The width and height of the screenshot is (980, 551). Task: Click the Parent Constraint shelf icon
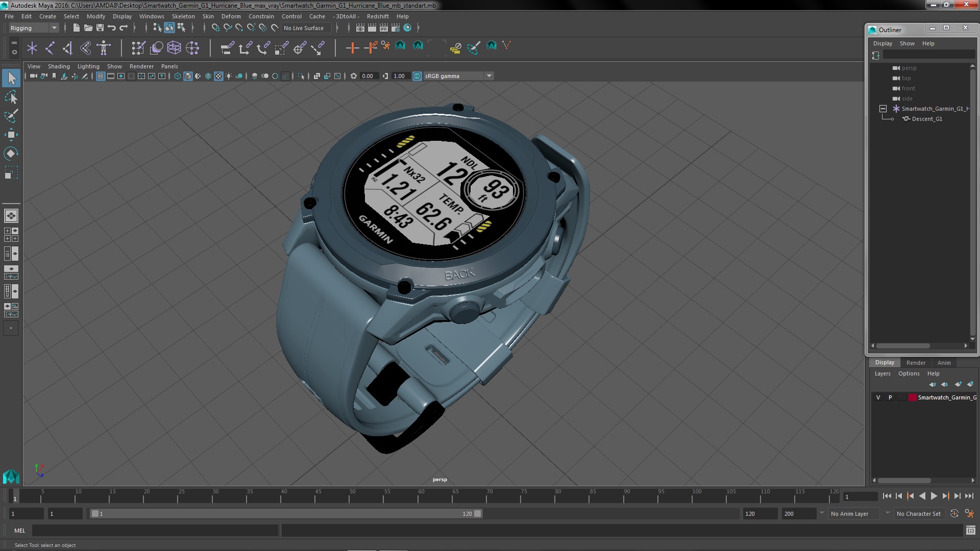click(x=227, y=48)
